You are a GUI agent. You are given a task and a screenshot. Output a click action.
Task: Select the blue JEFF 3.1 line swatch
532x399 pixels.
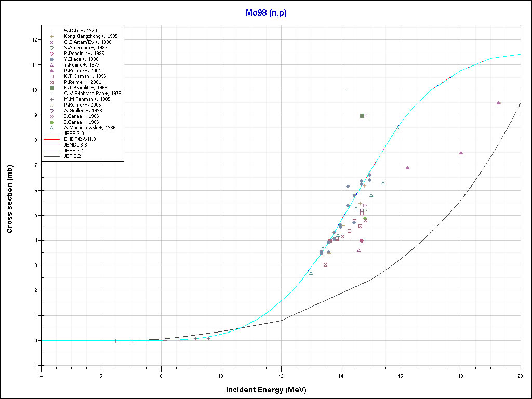[52, 150]
